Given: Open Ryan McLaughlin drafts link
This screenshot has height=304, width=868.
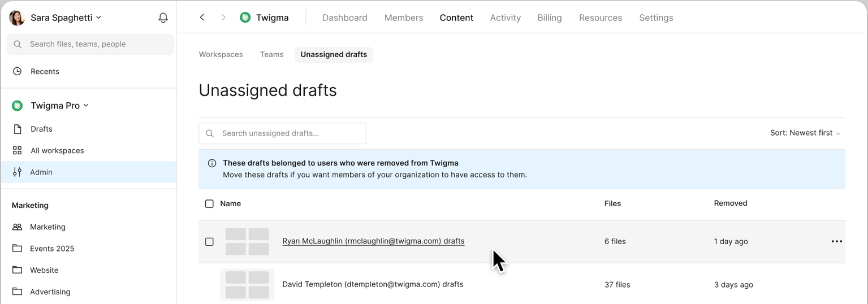Looking at the screenshot, I should tap(373, 241).
